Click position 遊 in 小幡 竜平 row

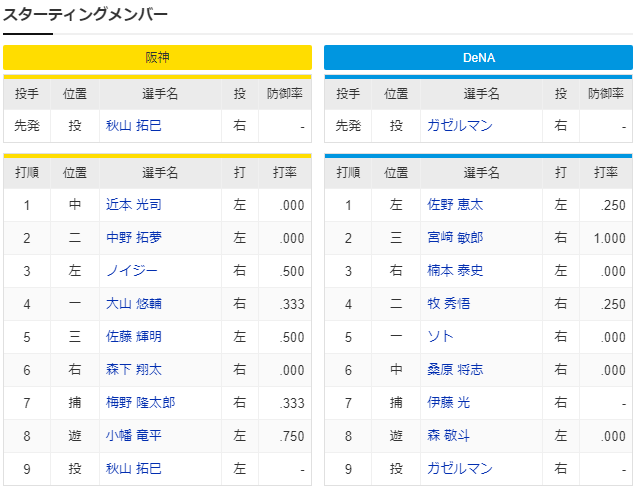(75, 435)
